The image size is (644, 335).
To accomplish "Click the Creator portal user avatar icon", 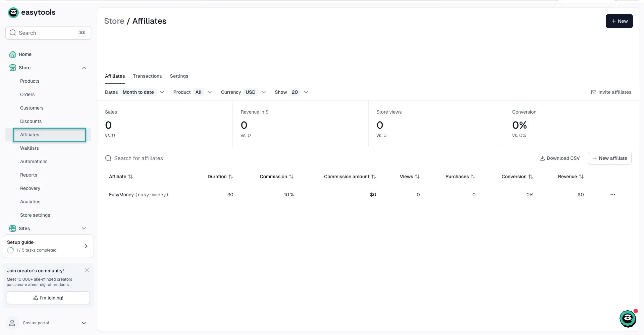I will coord(12,323).
